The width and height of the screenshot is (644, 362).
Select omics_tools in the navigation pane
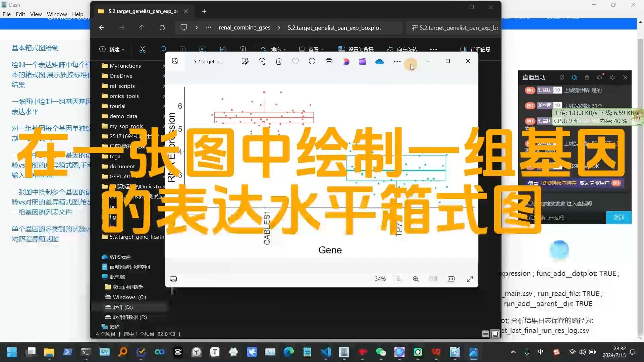pyautogui.click(x=124, y=96)
